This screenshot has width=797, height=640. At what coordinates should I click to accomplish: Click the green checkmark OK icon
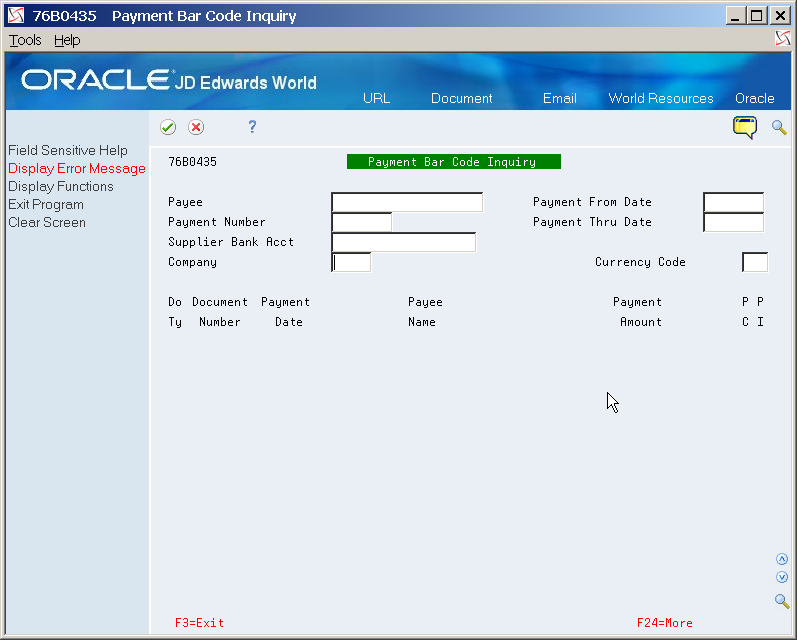[168, 127]
